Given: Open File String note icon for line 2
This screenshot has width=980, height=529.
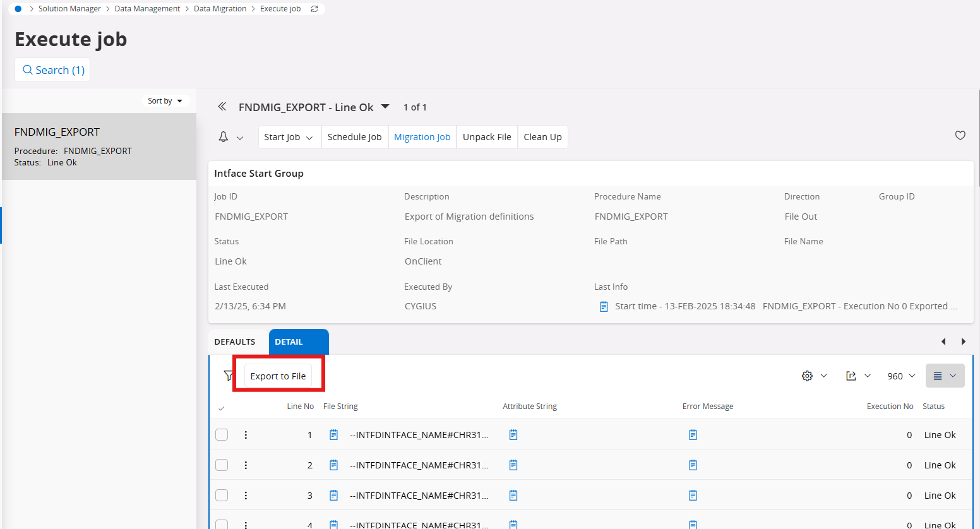Looking at the screenshot, I should coord(334,465).
